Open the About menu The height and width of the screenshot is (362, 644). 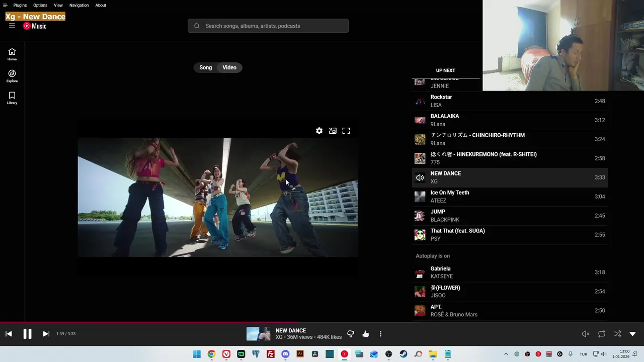tap(101, 5)
